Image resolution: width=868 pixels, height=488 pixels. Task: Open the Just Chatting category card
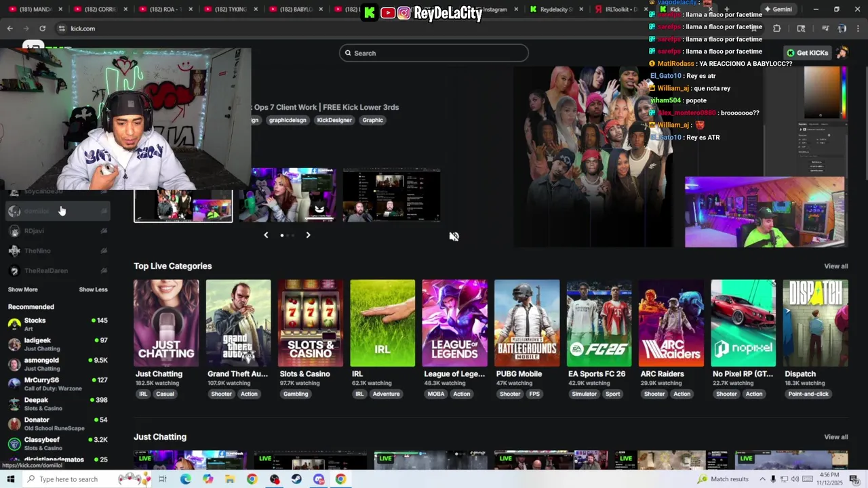(166, 323)
